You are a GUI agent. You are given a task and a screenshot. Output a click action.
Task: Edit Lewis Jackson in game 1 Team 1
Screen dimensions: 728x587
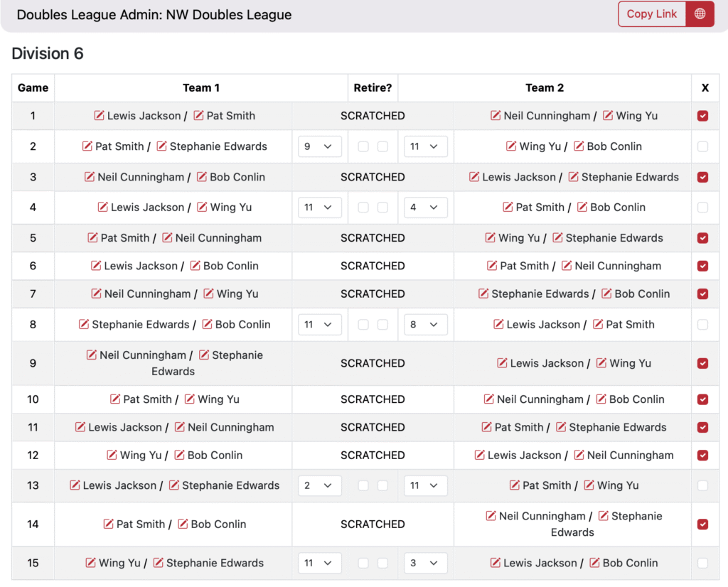pyautogui.click(x=99, y=116)
